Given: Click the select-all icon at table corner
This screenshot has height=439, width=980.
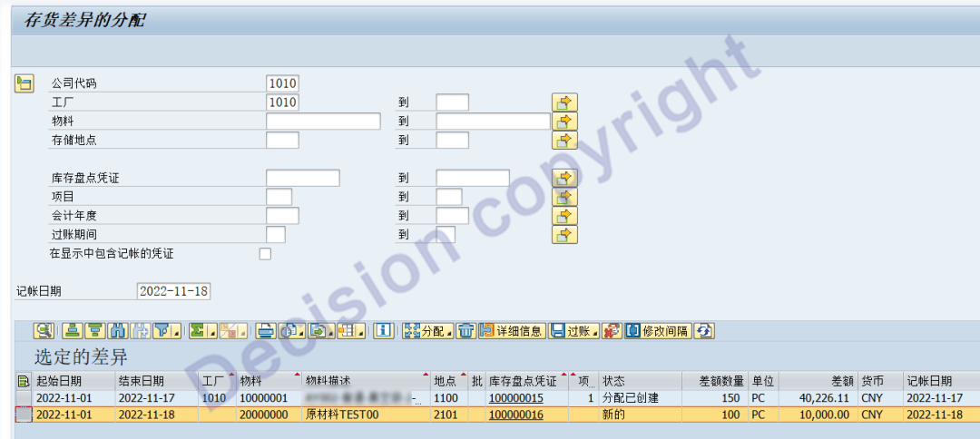Looking at the screenshot, I should 23,381.
